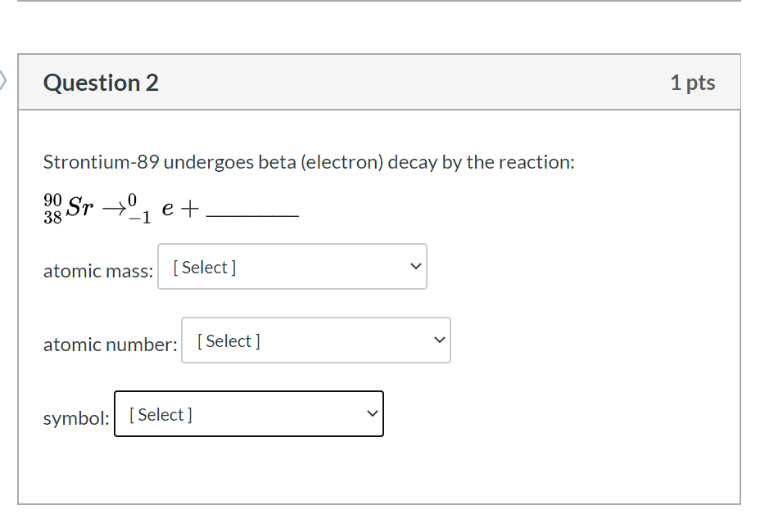
Task: Click the Strontium-89 question text
Action: click(x=309, y=161)
